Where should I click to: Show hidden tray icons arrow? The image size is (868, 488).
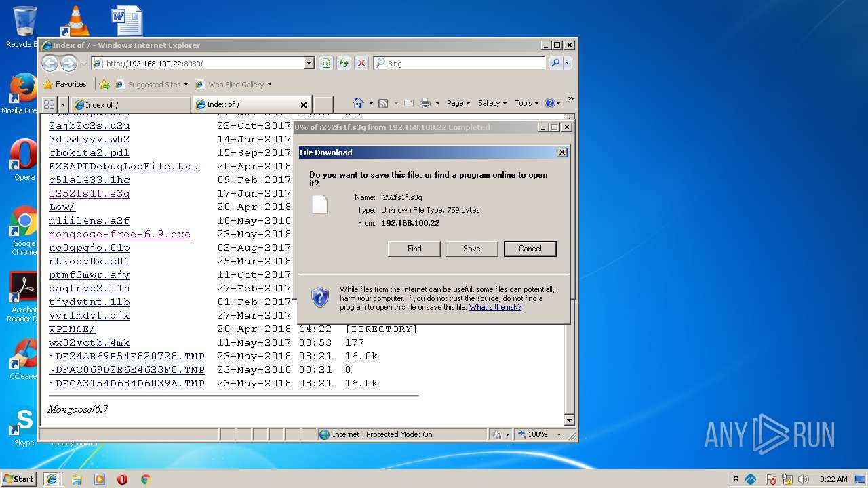(x=736, y=479)
